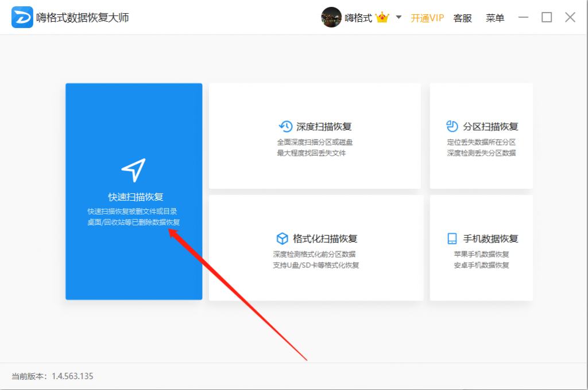588x390 pixels.
Task: Click the deep scan clock icon
Action: [x=286, y=127]
